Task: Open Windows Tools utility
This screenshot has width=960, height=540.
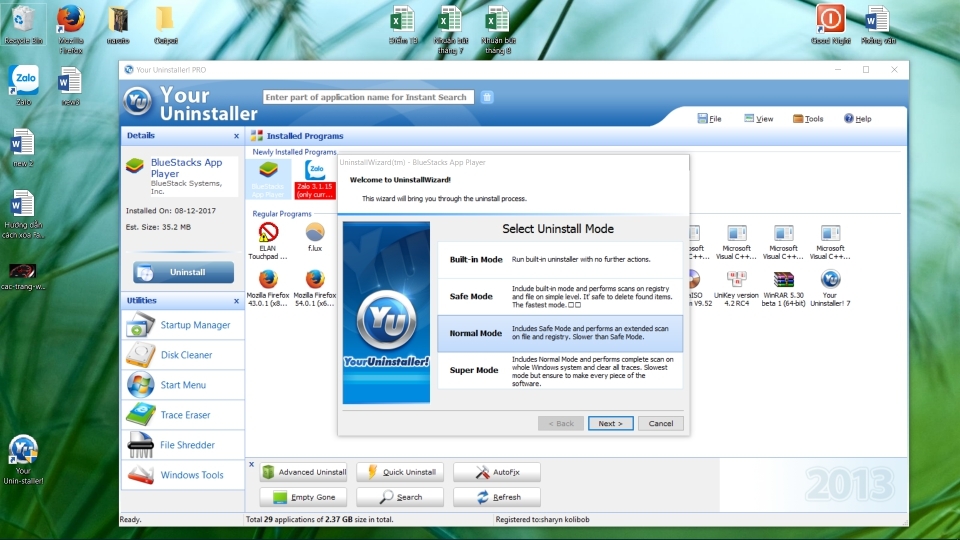Action: click(183, 474)
